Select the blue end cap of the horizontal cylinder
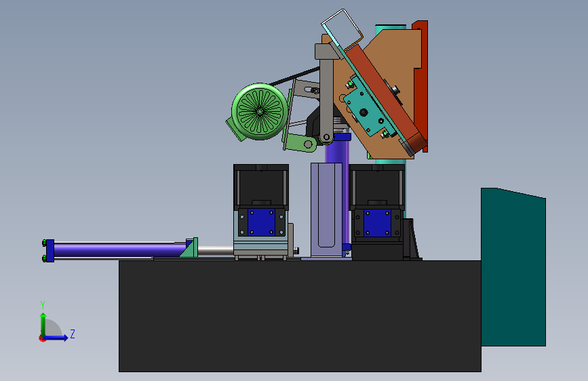The image size is (588, 381). pos(49,251)
